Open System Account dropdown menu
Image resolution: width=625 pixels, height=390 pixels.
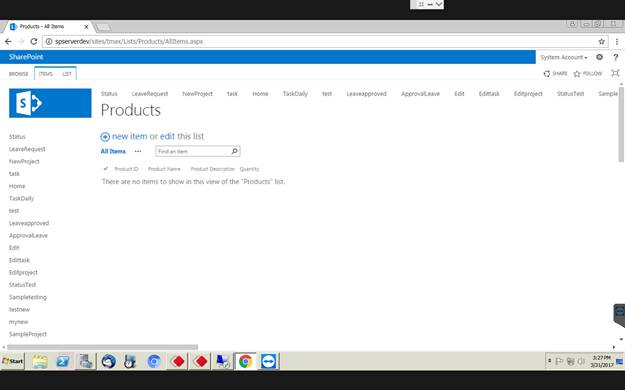[x=564, y=57]
